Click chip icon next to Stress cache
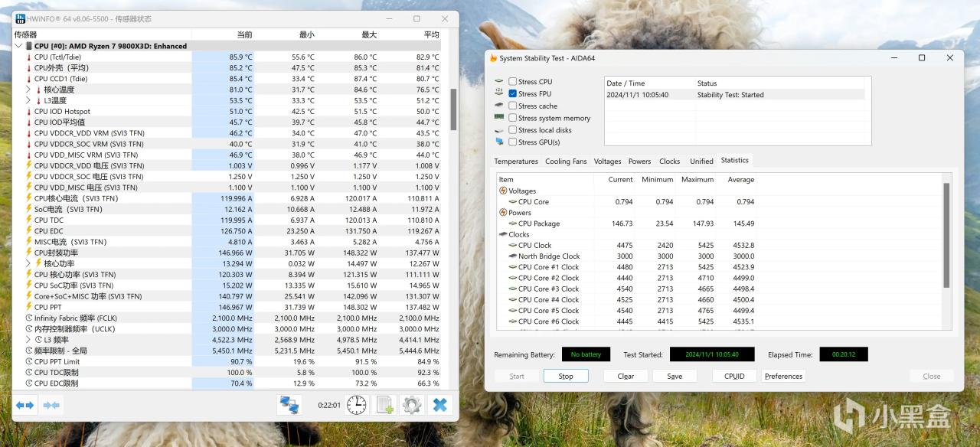980x447 pixels. point(499,106)
